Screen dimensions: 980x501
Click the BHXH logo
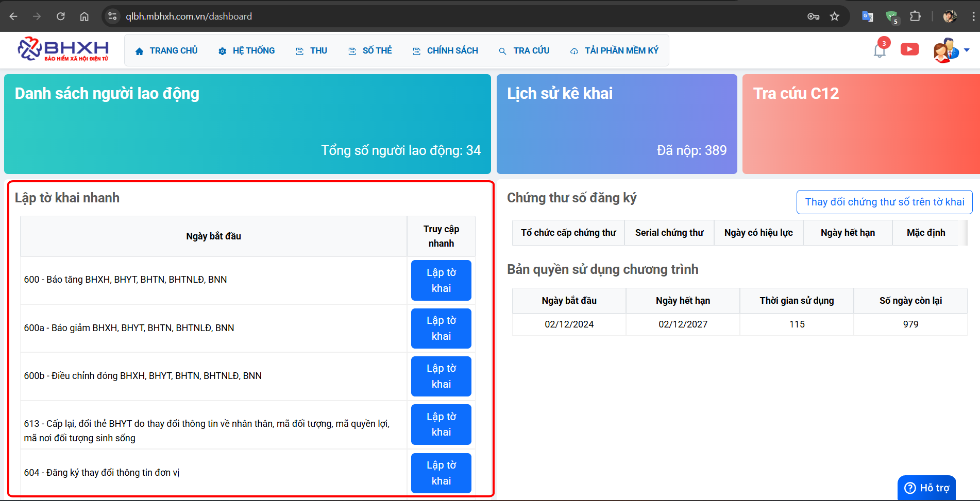pyautogui.click(x=63, y=49)
